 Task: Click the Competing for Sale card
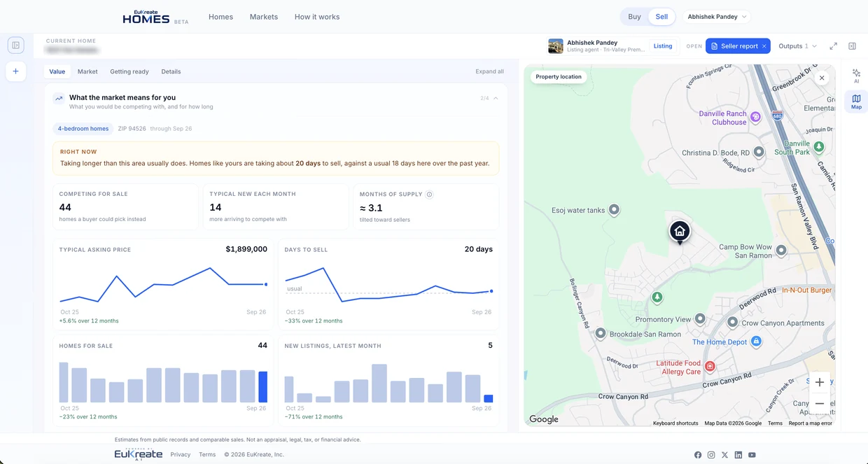click(x=126, y=207)
